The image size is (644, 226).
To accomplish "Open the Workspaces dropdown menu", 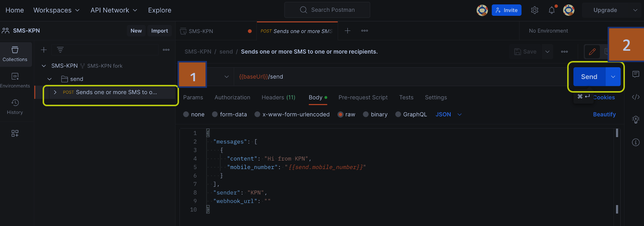I will (56, 10).
